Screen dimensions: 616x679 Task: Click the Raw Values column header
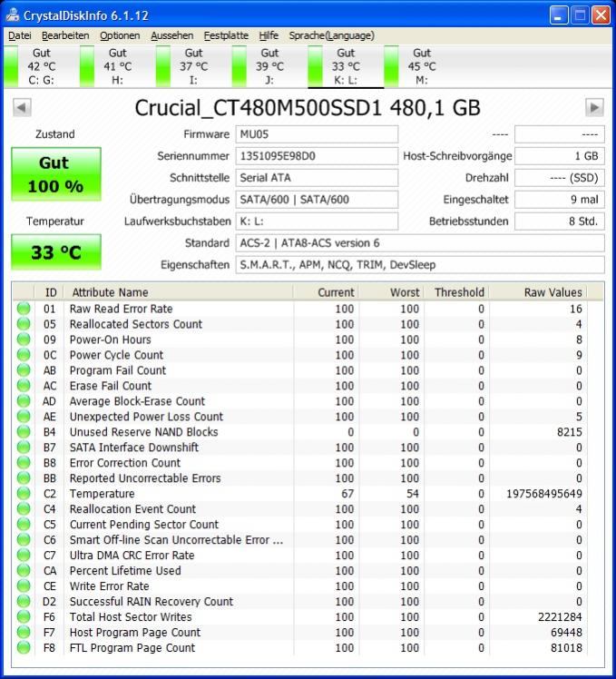[538, 292]
